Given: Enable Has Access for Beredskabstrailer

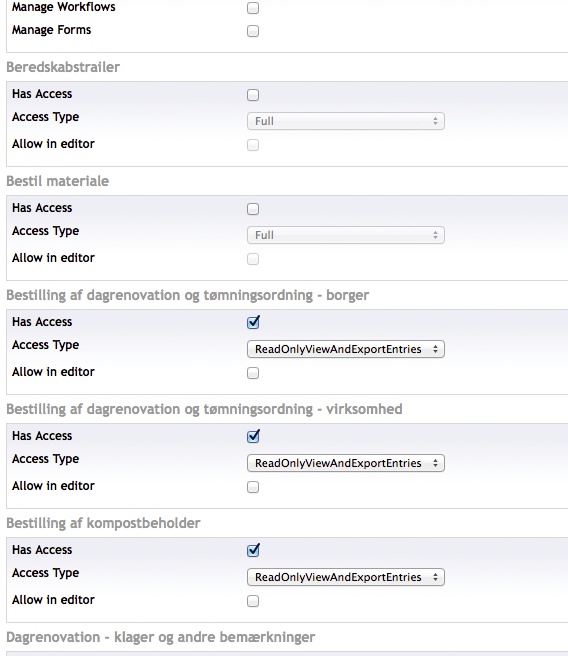Looking at the screenshot, I should tap(253, 95).
